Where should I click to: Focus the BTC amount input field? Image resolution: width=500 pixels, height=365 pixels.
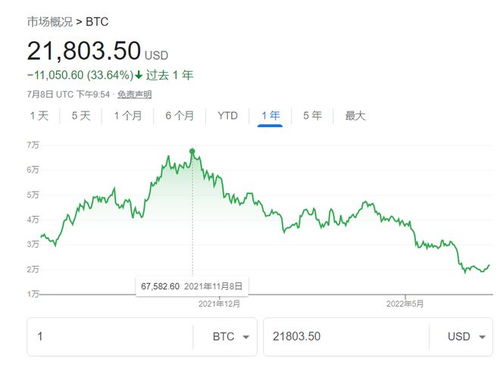[110, 337]
